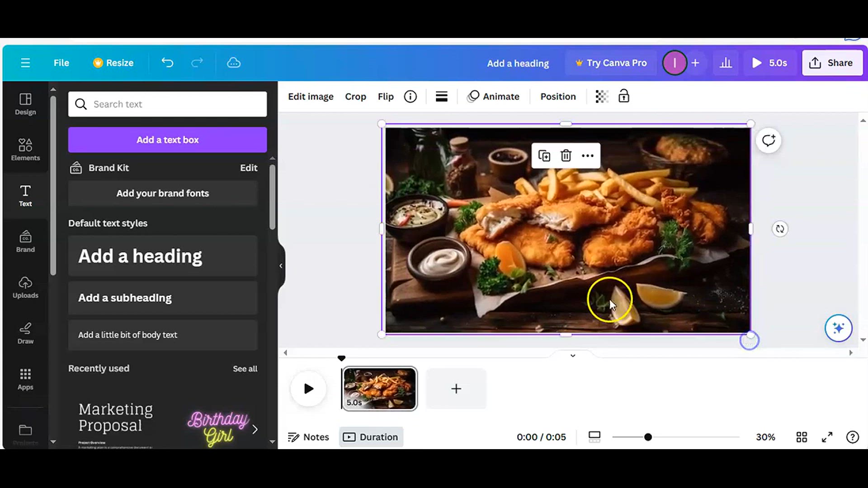Image resolution: width=868 pixels, height=488 pixels.
Task: Open the insights chart icon
Action: [x=726, y=63]
